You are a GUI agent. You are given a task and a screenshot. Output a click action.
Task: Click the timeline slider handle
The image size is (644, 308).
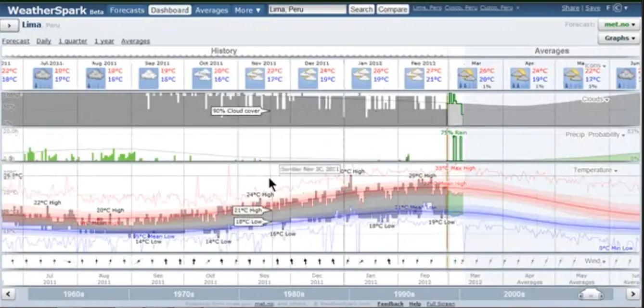591,294
